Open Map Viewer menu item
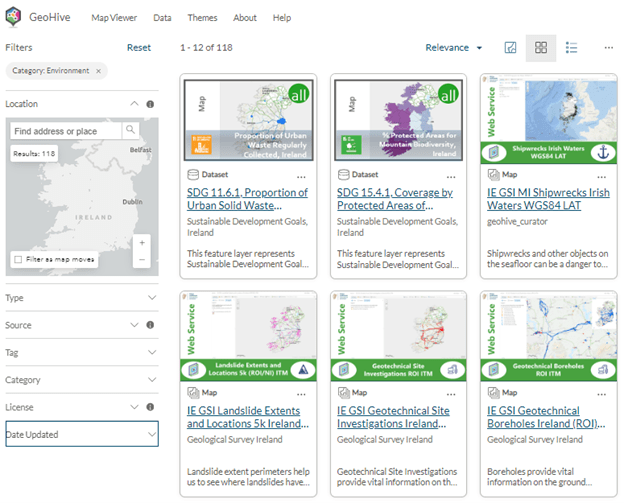 pyautogui.click(x=114, y=18)
